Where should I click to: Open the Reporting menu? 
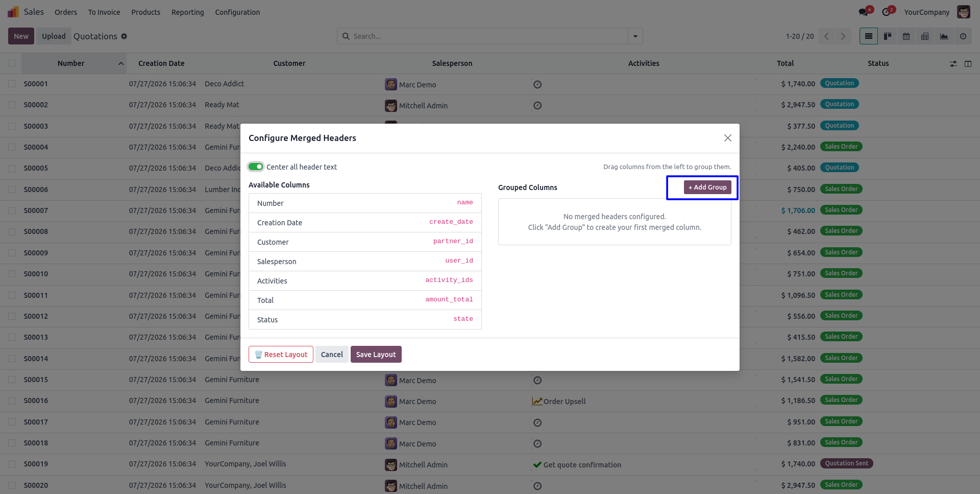click(187, 12)
